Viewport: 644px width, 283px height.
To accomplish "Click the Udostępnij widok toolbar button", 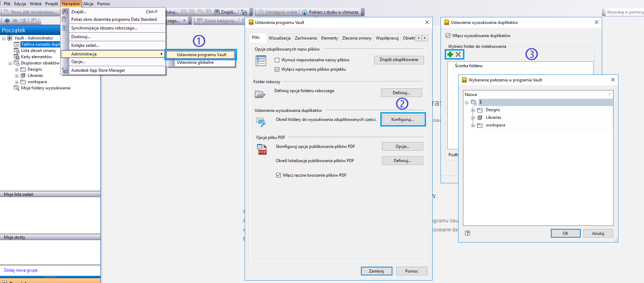I will tap(278, 12).
